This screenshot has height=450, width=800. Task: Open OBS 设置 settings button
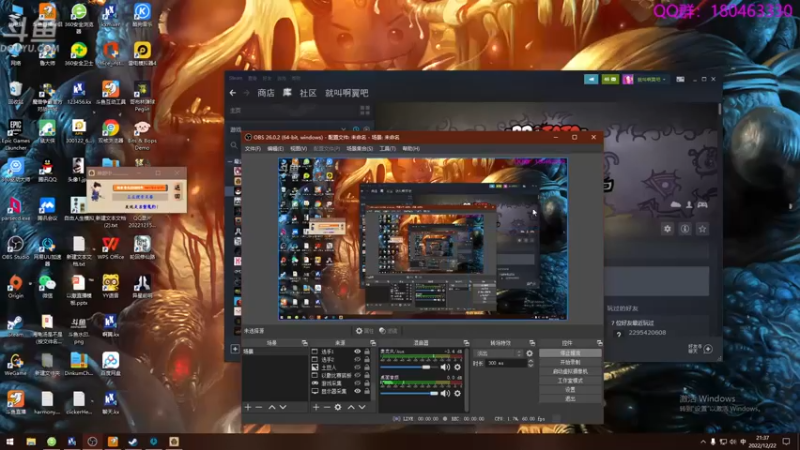point(570,390)
